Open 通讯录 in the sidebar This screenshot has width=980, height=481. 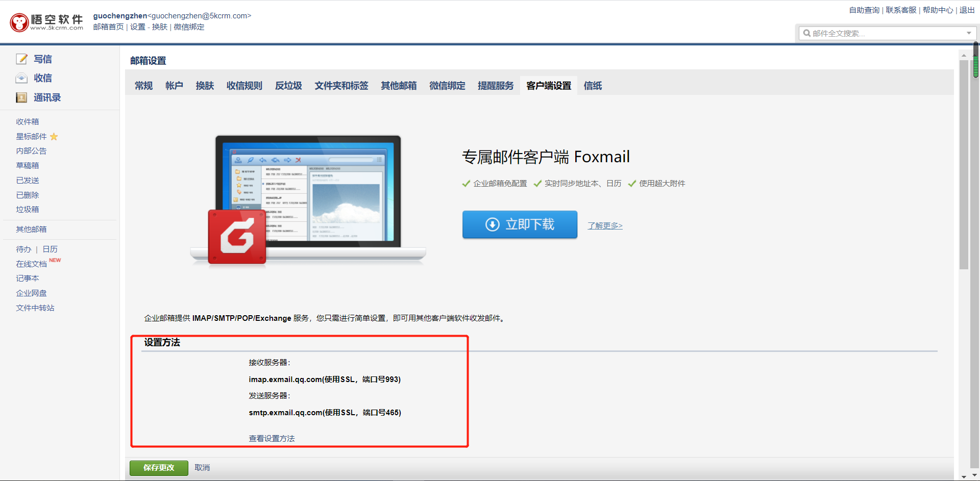click(47, 97)
